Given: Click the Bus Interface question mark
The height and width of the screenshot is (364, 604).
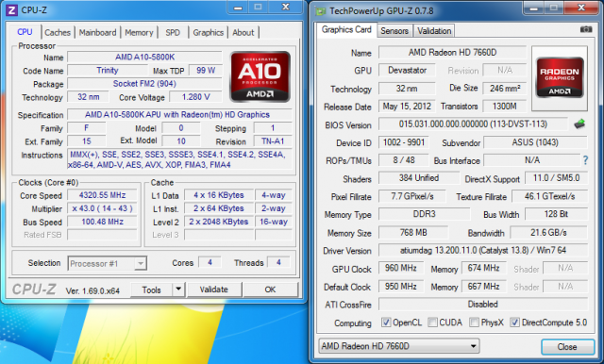Looking at the screenshot, I should pos(585,160).
